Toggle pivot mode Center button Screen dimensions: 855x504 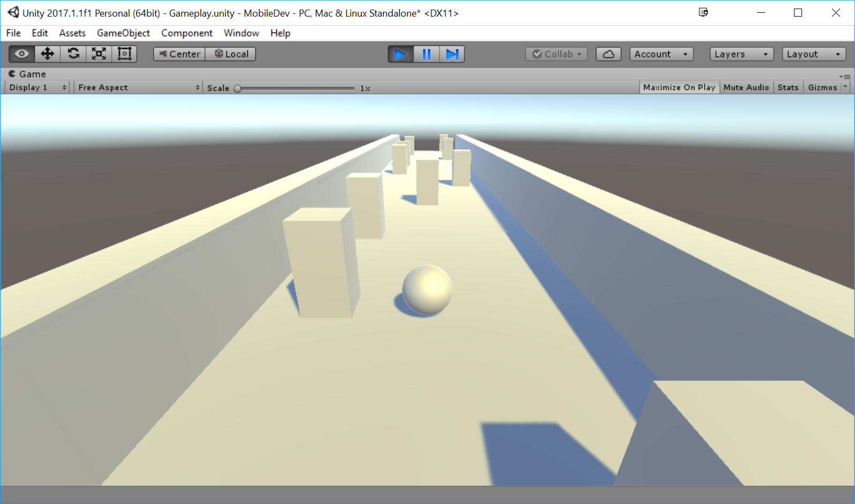point(179,54)
